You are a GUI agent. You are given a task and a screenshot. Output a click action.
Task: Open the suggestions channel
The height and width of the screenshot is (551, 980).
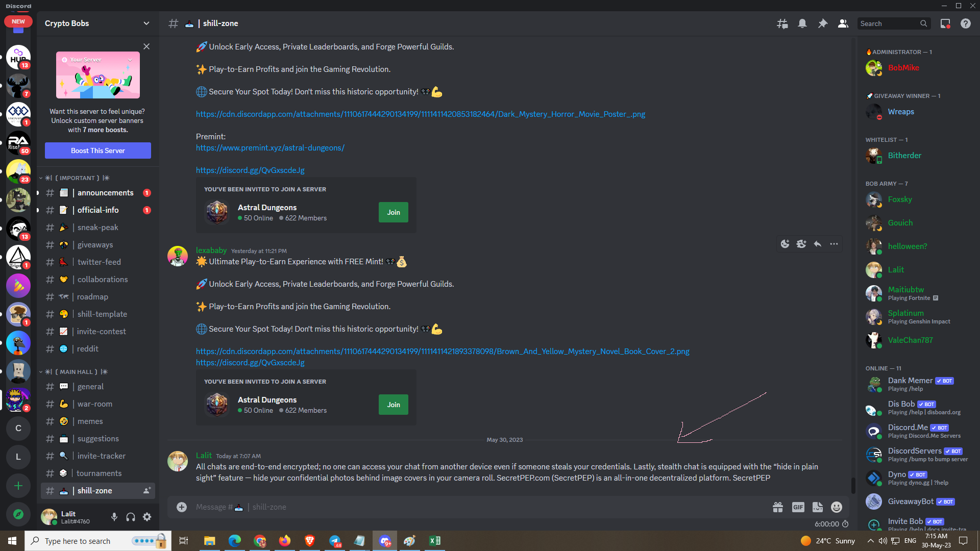pos(98,439)
